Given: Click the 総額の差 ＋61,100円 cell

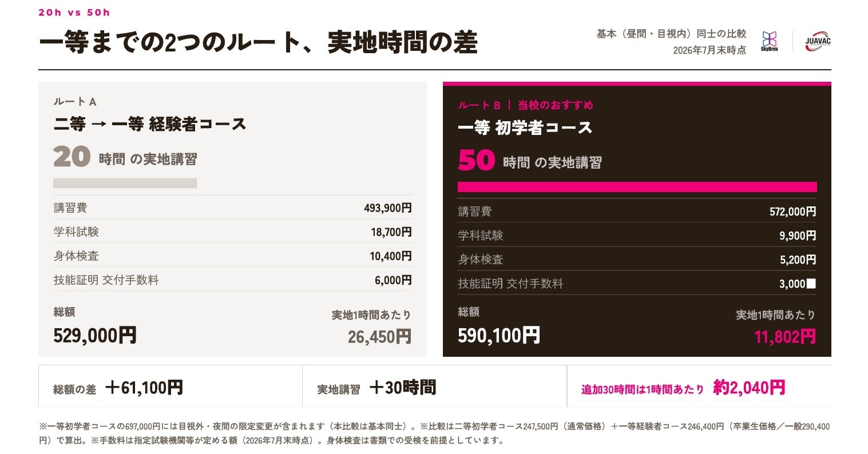Looking at the screenshot, I should (x=171, y=387).
